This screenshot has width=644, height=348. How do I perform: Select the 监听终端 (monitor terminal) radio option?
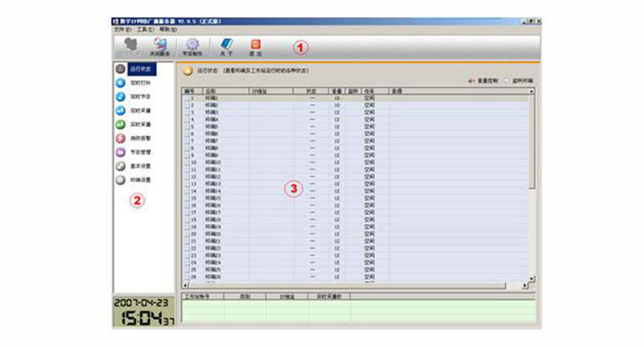pos(507,81)
